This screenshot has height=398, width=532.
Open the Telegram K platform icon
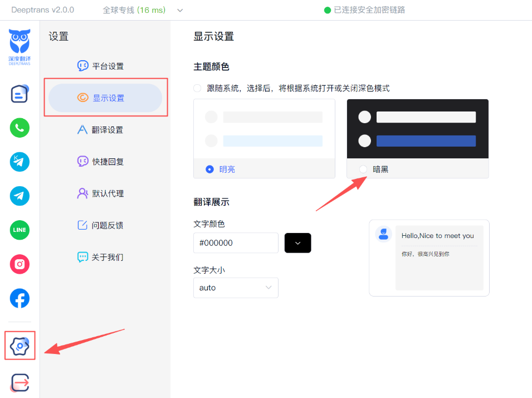point(19,162)
